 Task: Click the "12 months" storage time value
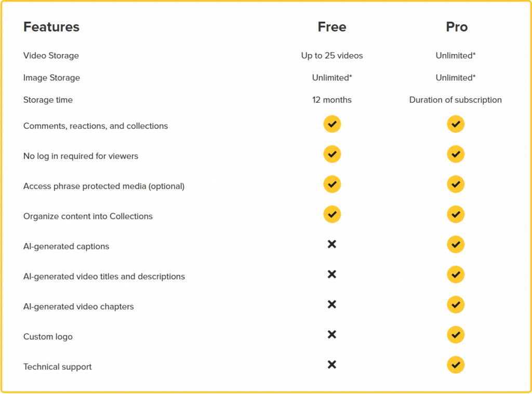point(332,100)
